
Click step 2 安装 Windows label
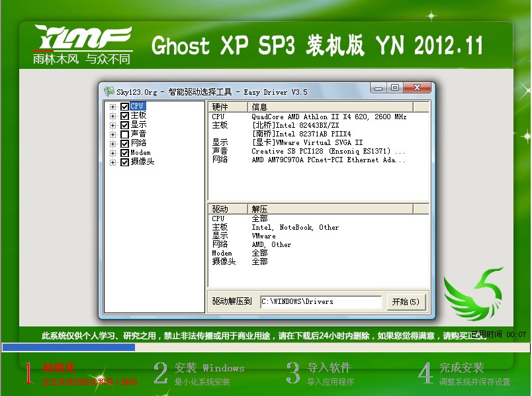click(x=209, y=368)
